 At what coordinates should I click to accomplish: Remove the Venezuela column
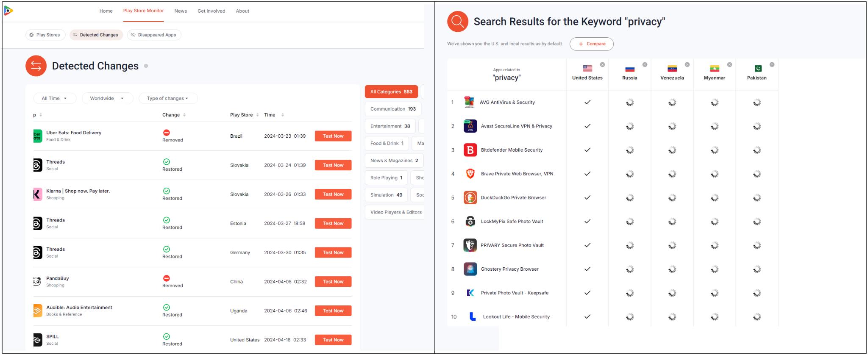tap(687, 65)
